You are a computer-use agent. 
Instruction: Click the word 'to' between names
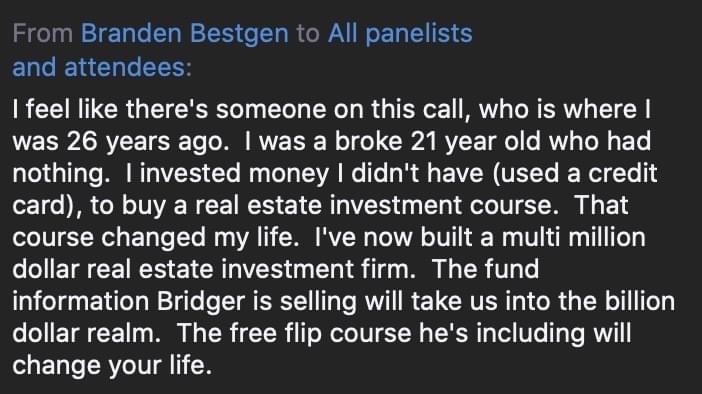click(x=308, y=34)
